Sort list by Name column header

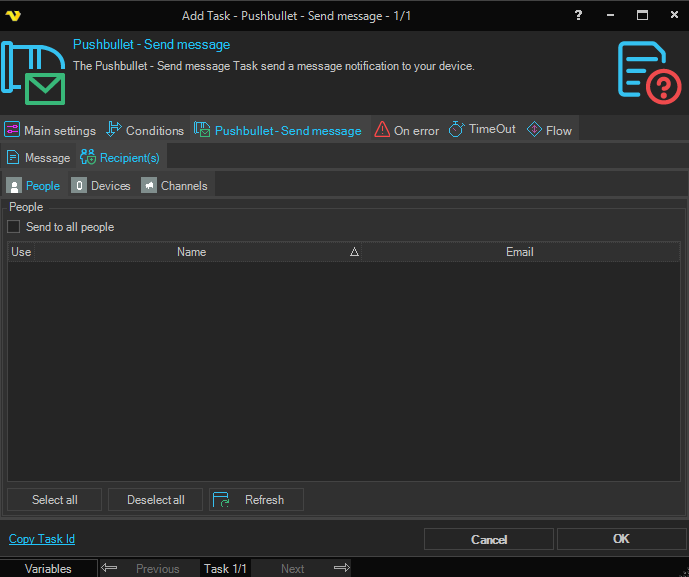191,252
